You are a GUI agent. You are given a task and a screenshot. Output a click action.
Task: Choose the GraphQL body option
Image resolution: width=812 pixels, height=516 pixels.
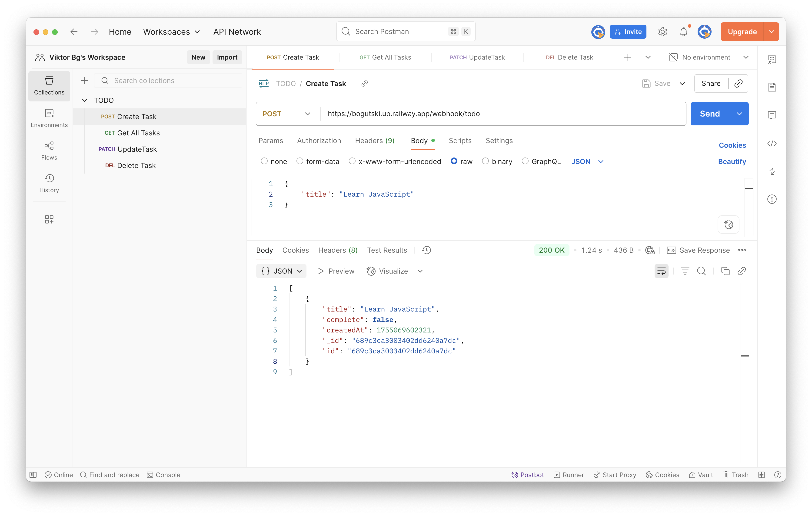tap(525, 161)
